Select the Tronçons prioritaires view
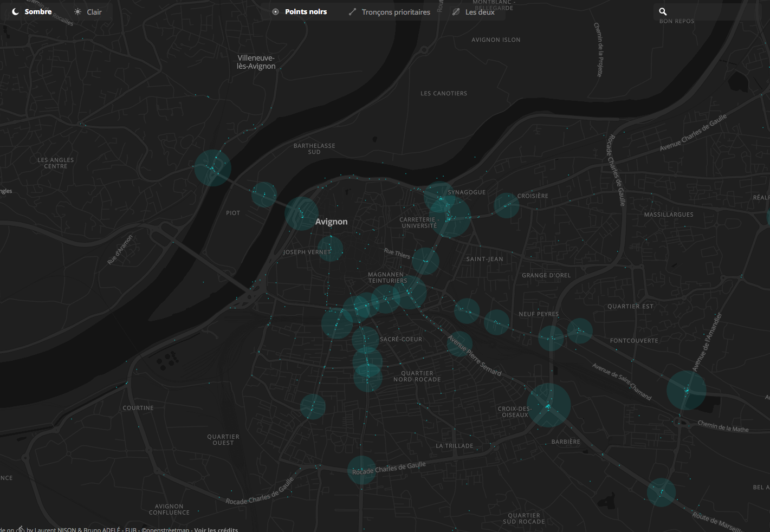 [x=390, y=11]
